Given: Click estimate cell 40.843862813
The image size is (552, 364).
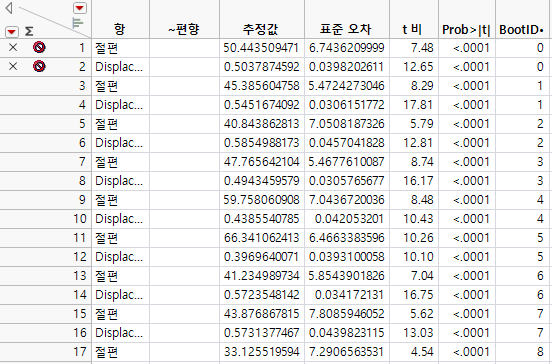Looking at the screenshot, I should (x=261, y=124).
